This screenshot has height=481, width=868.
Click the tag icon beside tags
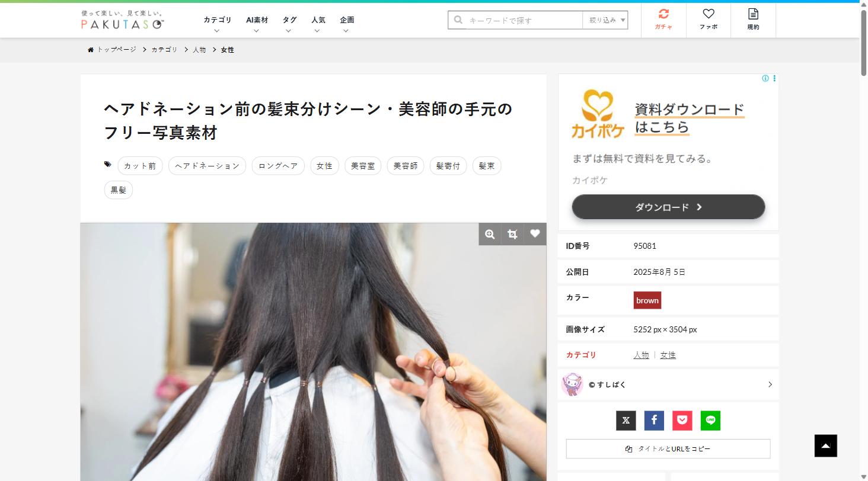pyautogui.click(x=108, y=164)
